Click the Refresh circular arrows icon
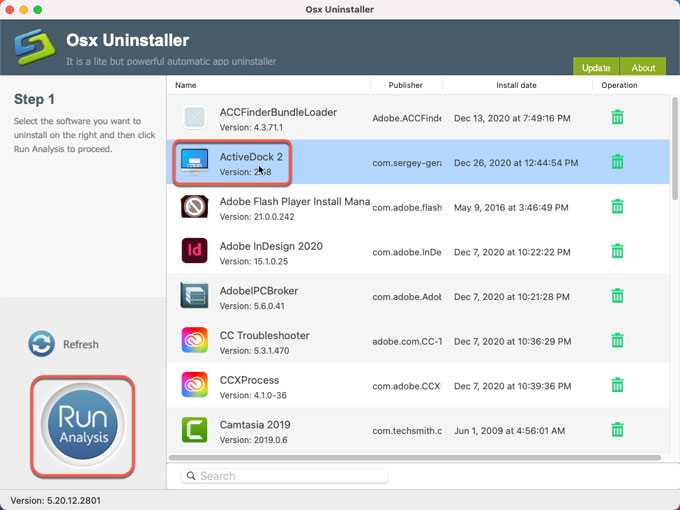680x510 pixels. point(42,344)
